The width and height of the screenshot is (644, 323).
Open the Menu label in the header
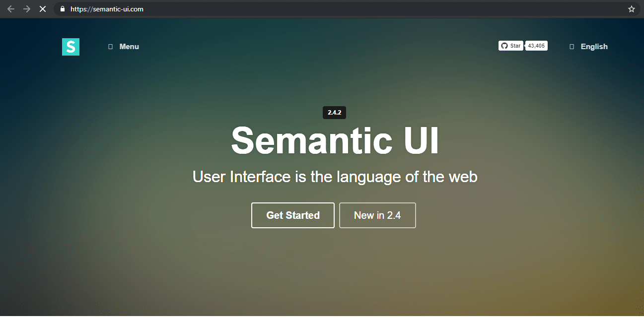tap(129, 47)
